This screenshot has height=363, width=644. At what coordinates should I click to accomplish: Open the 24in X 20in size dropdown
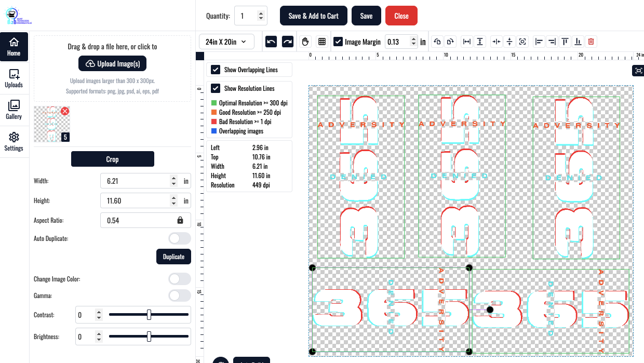226,42
